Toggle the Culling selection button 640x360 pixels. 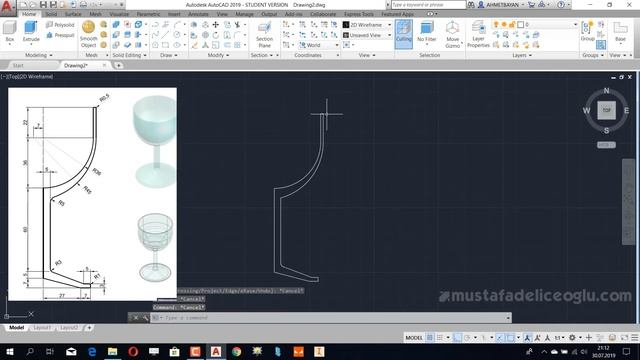tap(403, 34)
